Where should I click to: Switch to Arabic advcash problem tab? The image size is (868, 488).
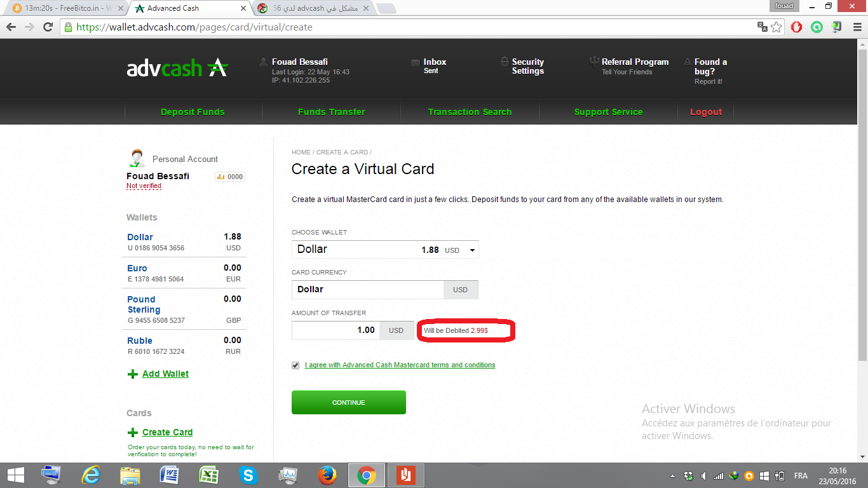coord(313,8)
